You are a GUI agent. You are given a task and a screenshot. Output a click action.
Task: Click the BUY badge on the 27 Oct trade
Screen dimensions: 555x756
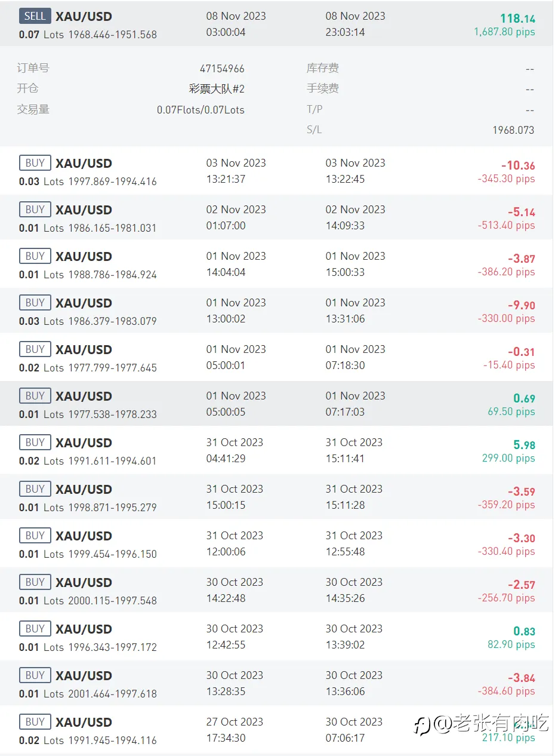click(x=35, y=722)
